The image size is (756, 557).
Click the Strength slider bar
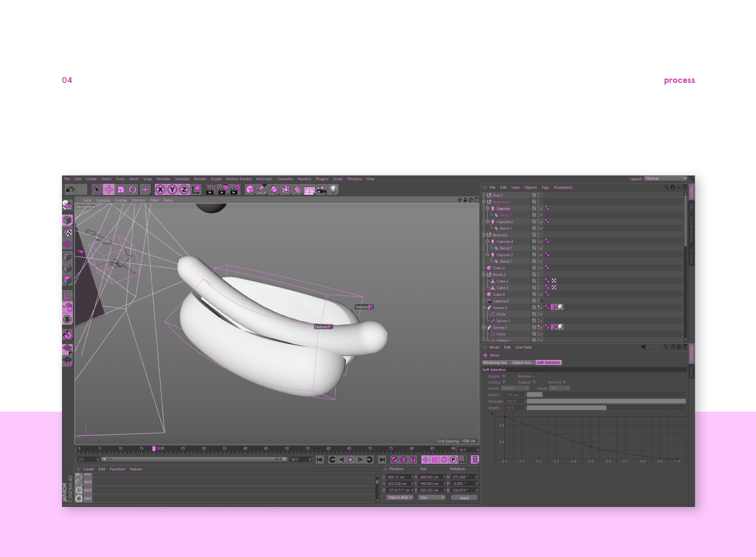click(x=606, y=401)
